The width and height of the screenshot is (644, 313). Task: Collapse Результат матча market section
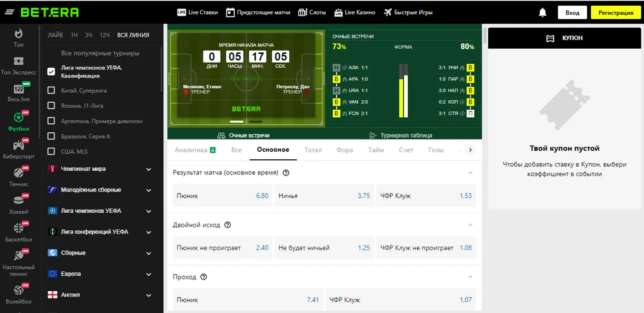(x=470, y=173)
